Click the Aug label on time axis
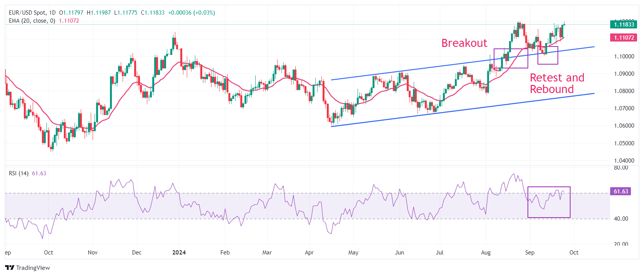The width and height of the screenshot is (644, 276). click(x=486, y=253)
